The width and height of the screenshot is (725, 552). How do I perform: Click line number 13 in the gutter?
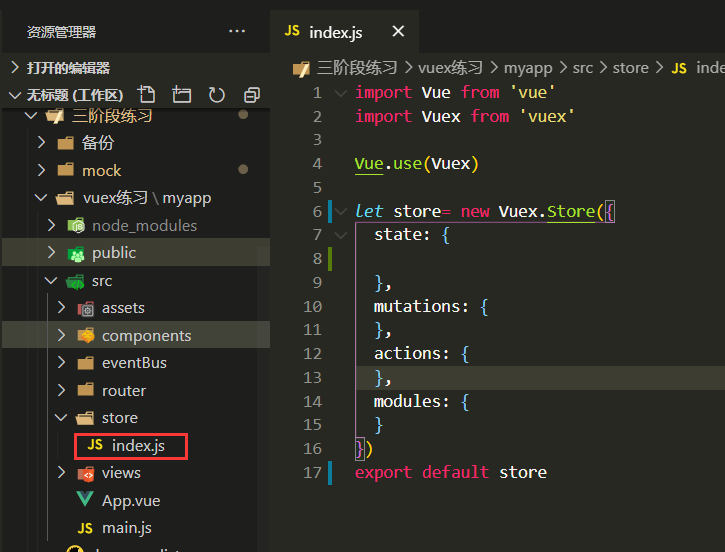[x=312, y=377]
